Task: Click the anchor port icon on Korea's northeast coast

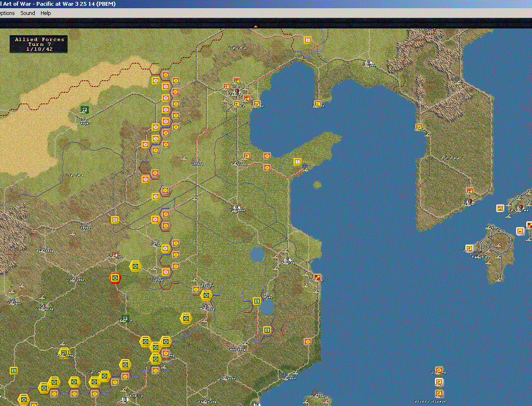Action: point(457,79)
